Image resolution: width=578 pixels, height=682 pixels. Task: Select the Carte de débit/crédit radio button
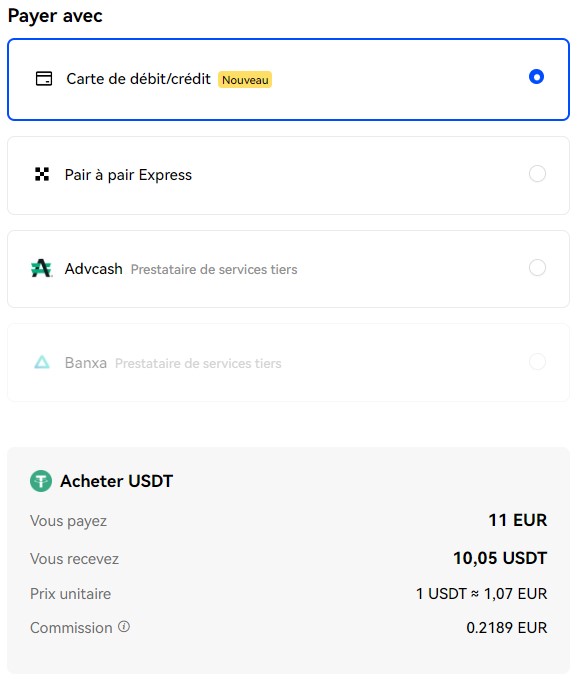tap(536, 77)
